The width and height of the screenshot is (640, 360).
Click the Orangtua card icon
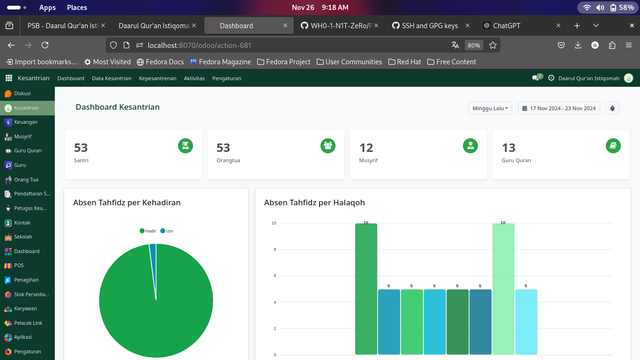coord(328,146)
